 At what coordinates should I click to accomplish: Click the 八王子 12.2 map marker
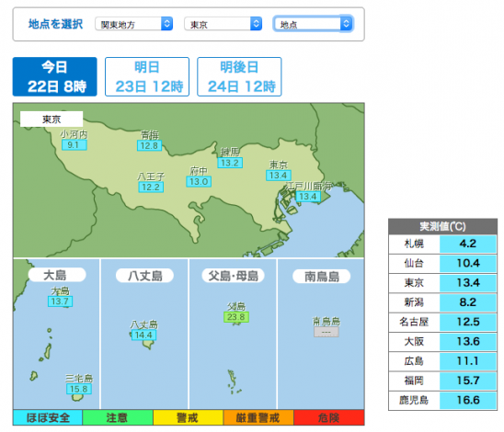click(x=151, y=188)
